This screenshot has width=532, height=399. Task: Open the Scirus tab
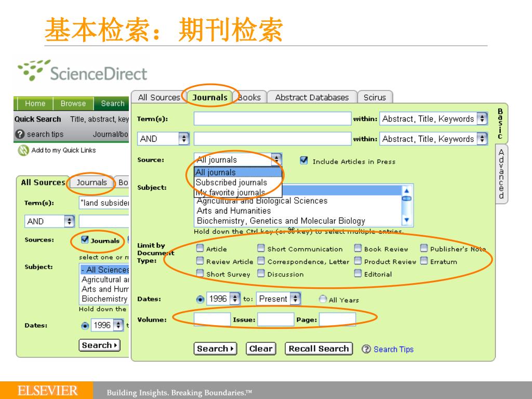[x=375, y=97]
